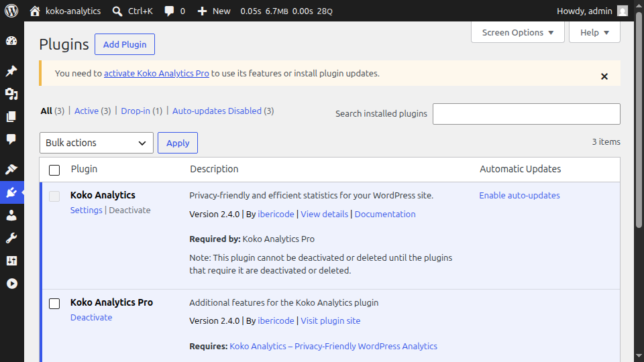Click greyed Deactivate under Koko Analytics
Screen dimensions: 644x362
129,210
